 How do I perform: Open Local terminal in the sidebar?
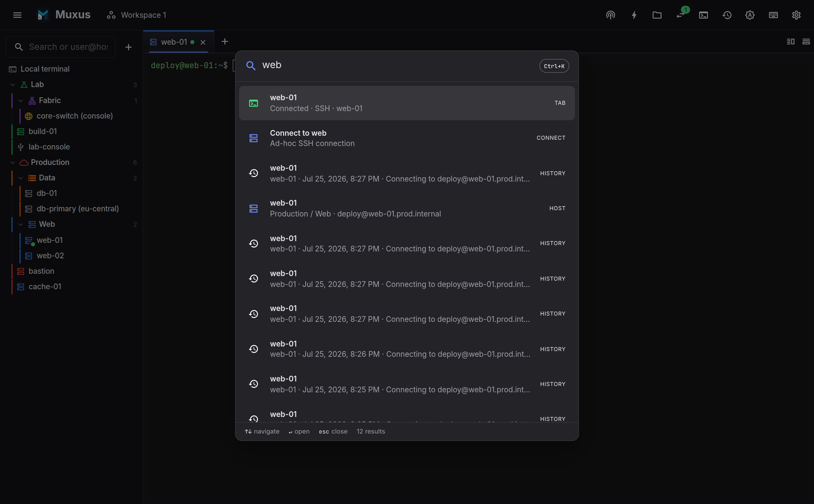tap(71, 69)
